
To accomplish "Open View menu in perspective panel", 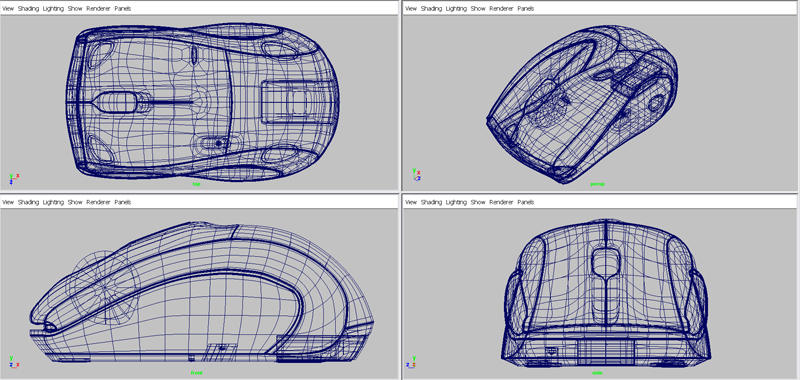I will pyautogui.click(x=411, y=9).
